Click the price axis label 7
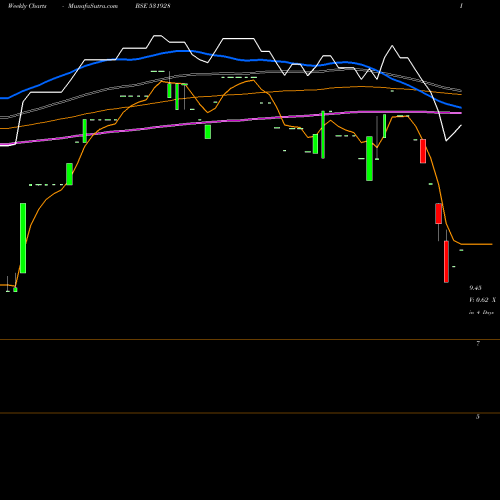 click(478, 343)
